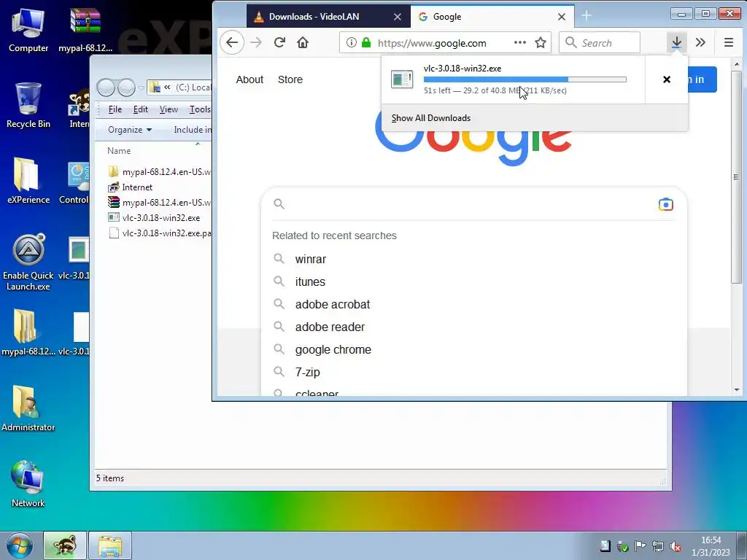
Task: Select the Google tab
Action: 492,17
